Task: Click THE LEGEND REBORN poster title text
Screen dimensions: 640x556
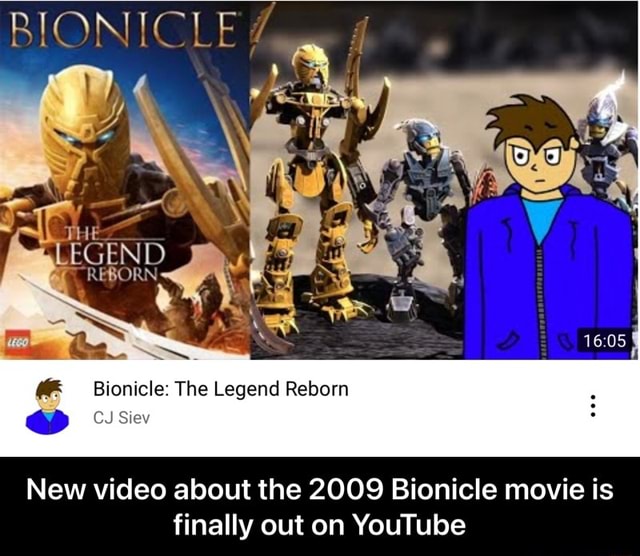Action: 109,256
